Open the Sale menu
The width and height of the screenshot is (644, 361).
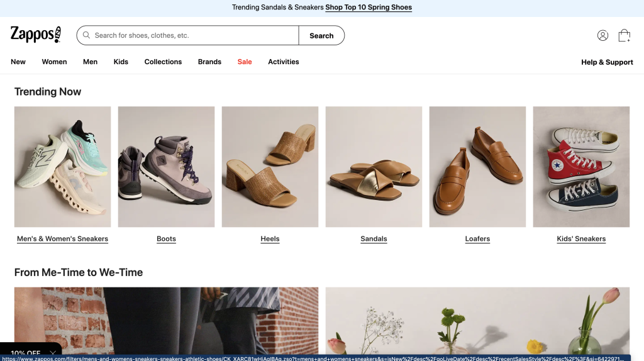pyautogui.click(x=245, y=62)
